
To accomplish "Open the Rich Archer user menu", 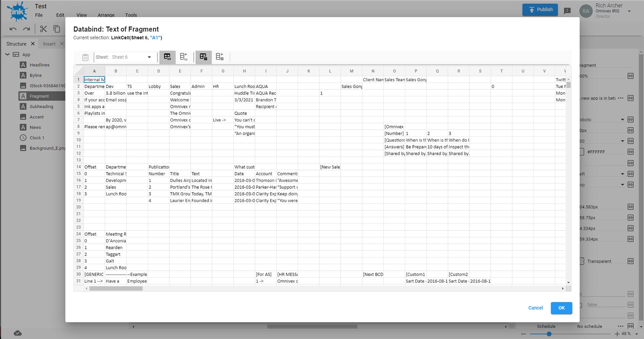I will click(x=629, y=11).
